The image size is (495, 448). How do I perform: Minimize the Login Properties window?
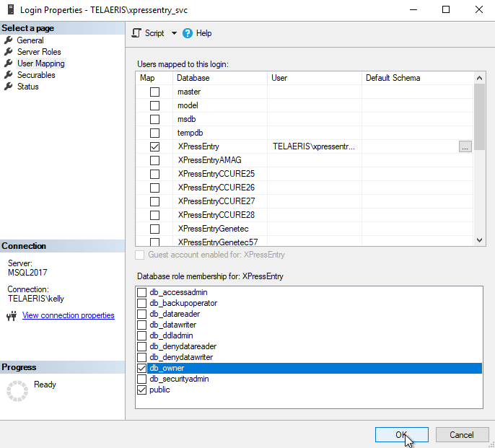coord(413,10)
